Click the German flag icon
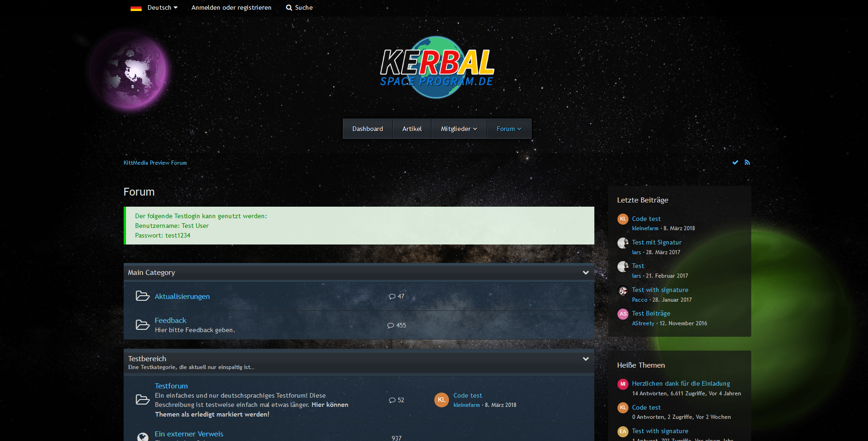The width and height of the screenshot is (868, 441). (x=136, y=8)
